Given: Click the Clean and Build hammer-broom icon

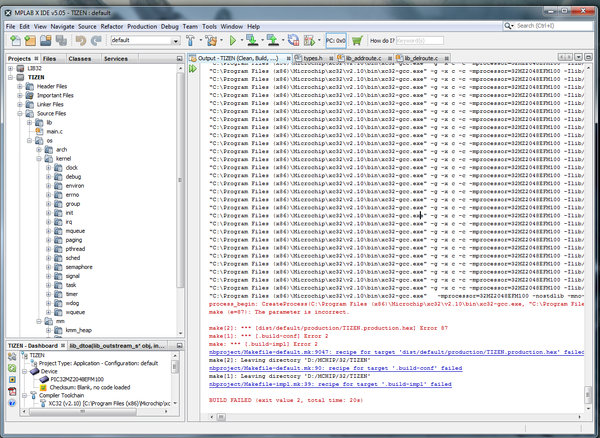Looking at the screenshot, I should pyautogui.click(x=211, y=40).
